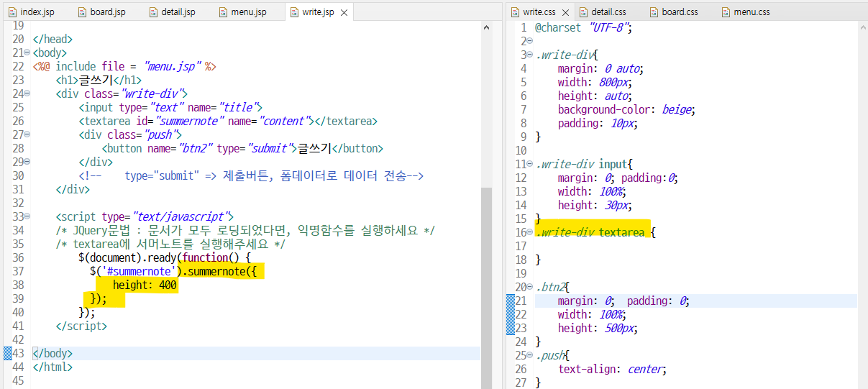Click the 'background-color: beige' declaration
The height and width of the screenshot is (389, 868).
coord(627,110)
